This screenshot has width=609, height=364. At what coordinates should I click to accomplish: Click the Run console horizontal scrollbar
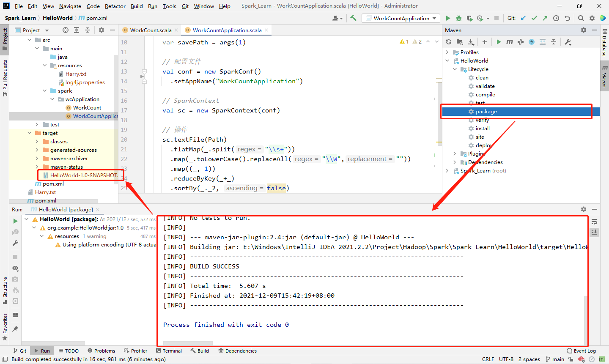click(188, 343)
